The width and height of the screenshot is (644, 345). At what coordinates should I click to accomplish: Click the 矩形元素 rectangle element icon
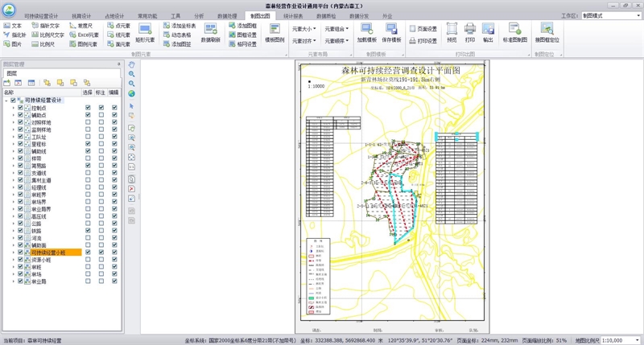click(x=145, y=31)
